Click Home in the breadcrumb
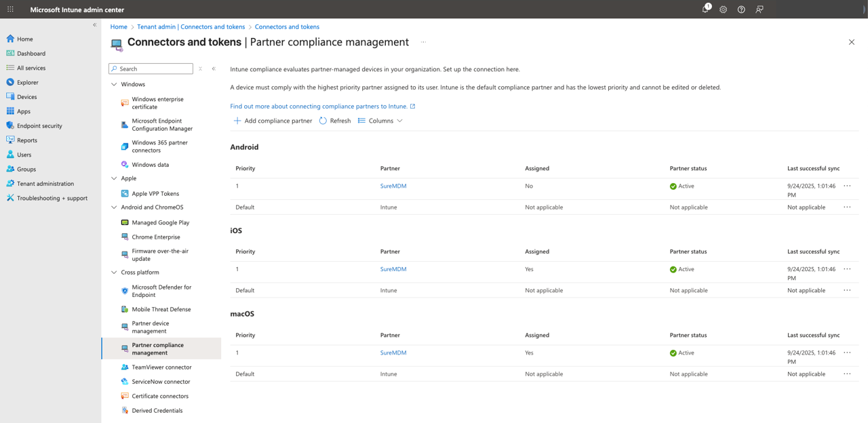This screenshot has height=423, width=868. pos(119,27)
